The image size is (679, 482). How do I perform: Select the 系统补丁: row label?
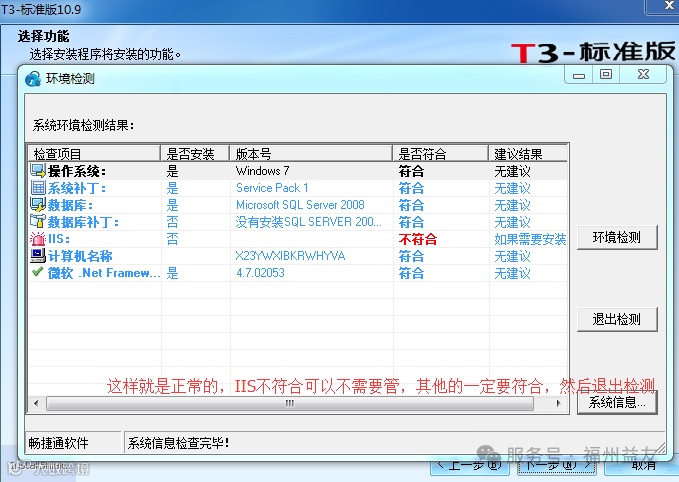click(77, 188)
